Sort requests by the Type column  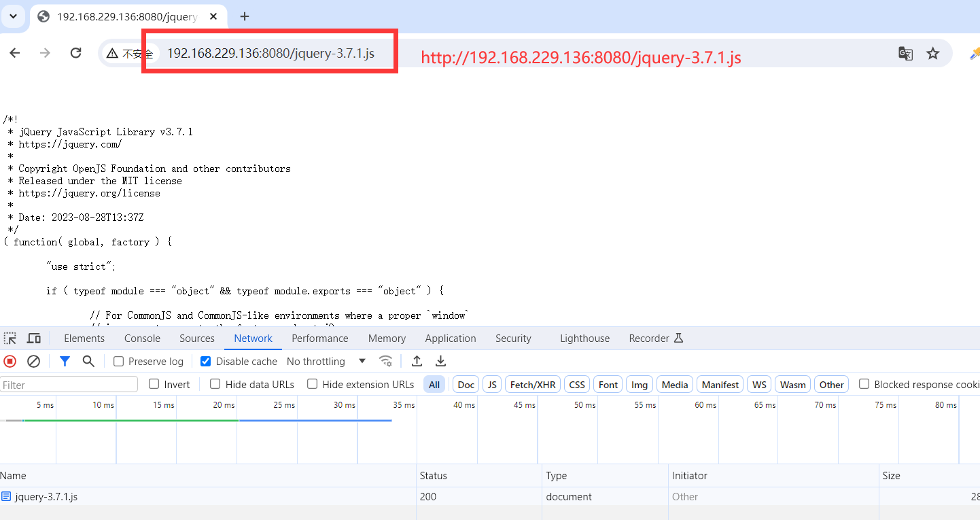(x=606, y=476)
